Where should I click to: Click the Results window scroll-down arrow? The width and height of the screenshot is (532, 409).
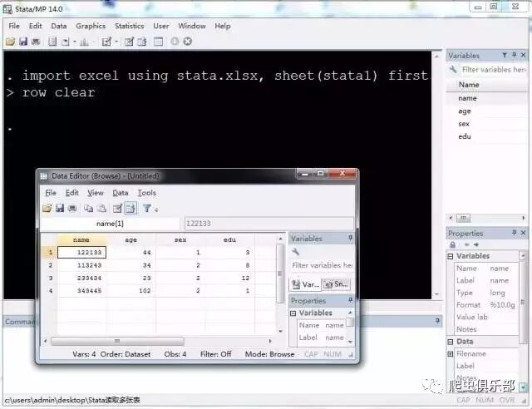point(436,294)
